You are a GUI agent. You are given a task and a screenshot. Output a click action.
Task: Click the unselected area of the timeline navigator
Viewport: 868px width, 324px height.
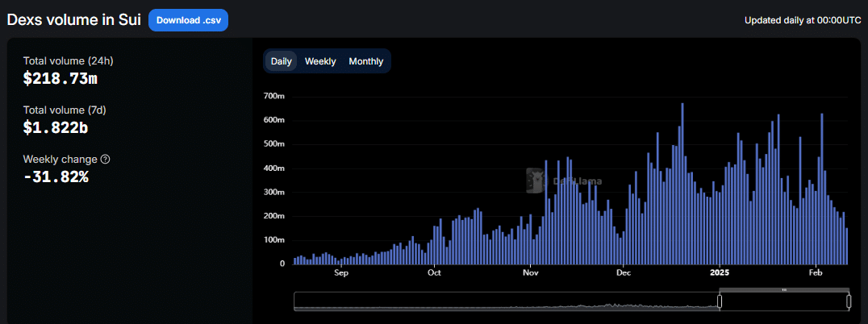[506, 301]
